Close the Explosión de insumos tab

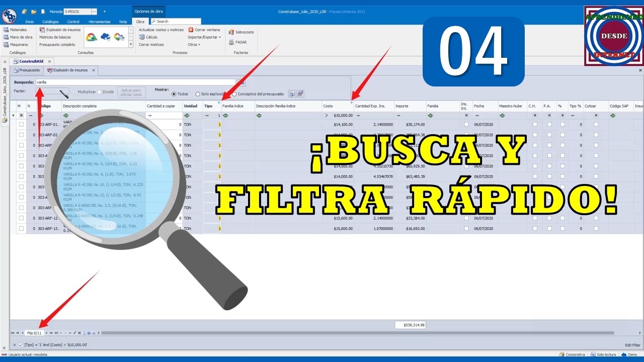(x=93, y=70)
